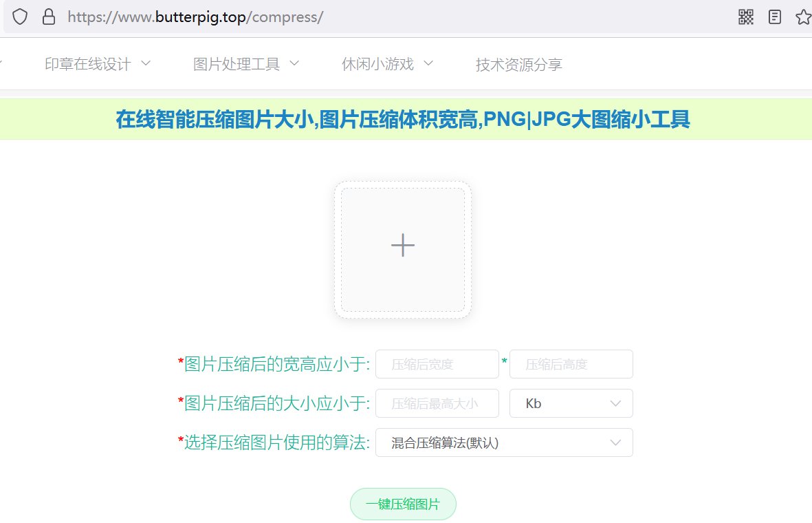Viewport: 812px width, 523px height.
Task: Click the 一键压缩图片 button
Action: point(403,504)
